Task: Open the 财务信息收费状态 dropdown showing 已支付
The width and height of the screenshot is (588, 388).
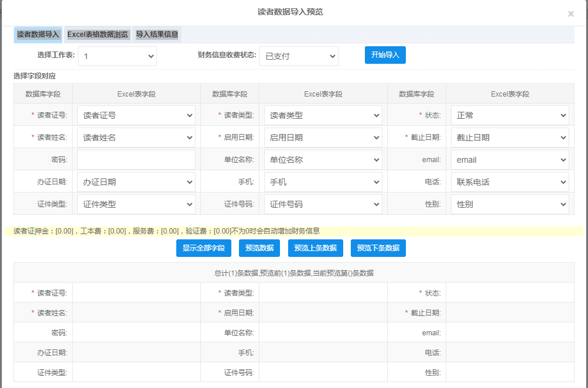Action: [299, 56]
